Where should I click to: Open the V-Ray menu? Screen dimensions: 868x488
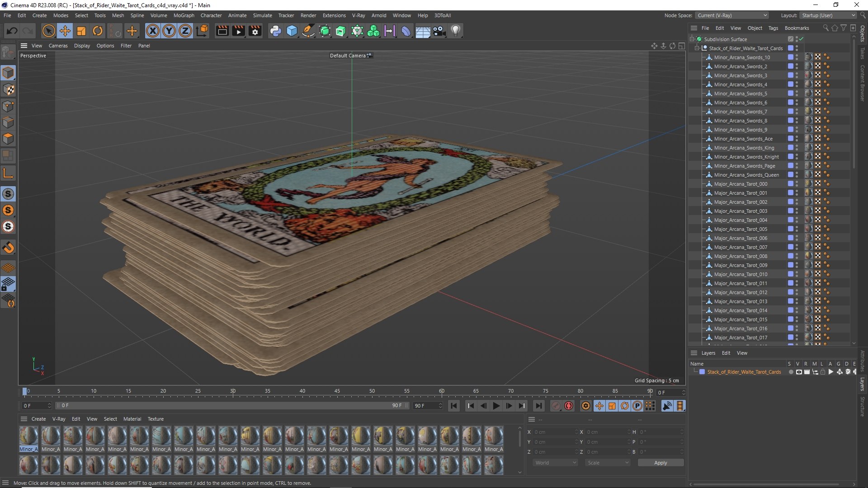pyautogui.click(x=359, y=15)
